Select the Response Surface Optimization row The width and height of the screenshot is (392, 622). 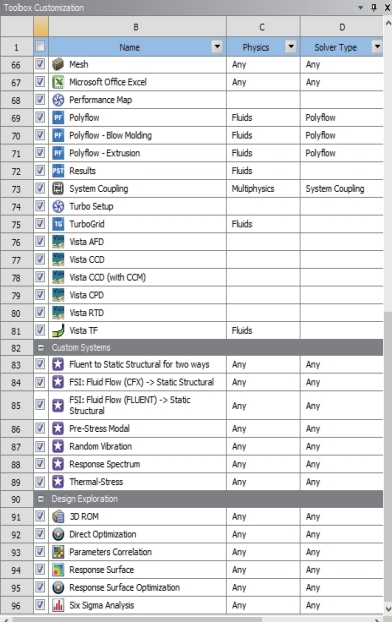(x=208, y=587)
